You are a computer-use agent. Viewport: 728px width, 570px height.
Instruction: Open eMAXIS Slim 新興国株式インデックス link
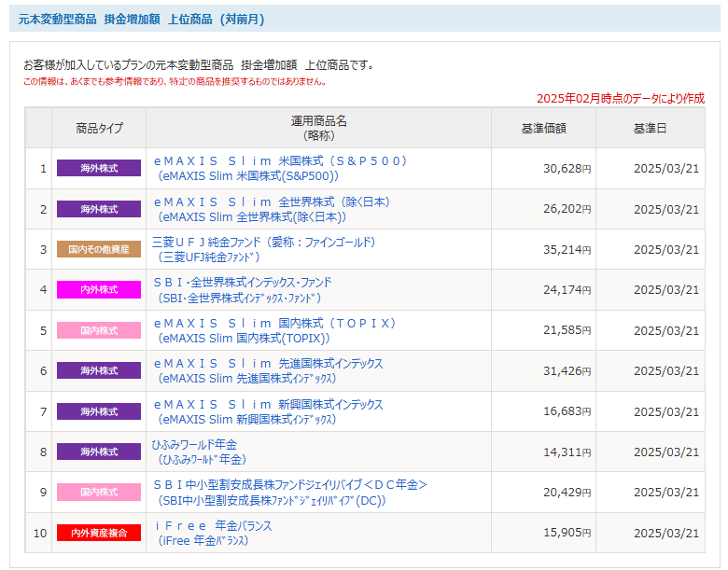(268, 411)
